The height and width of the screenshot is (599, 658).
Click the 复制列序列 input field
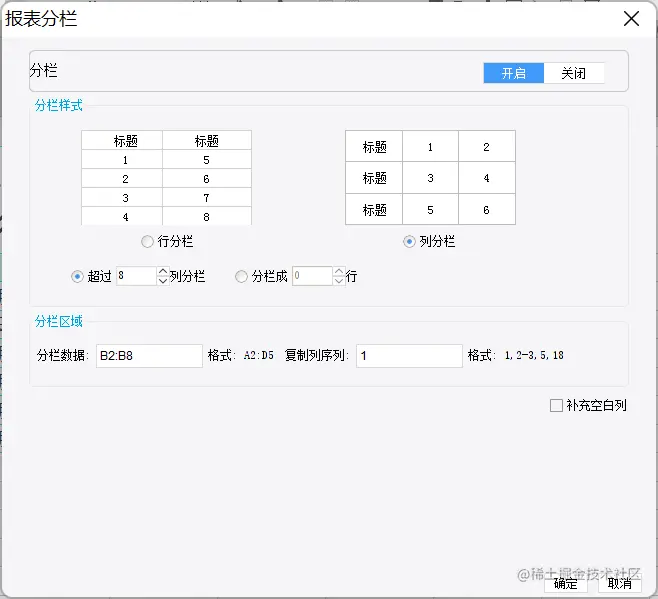tap(410, 356)
